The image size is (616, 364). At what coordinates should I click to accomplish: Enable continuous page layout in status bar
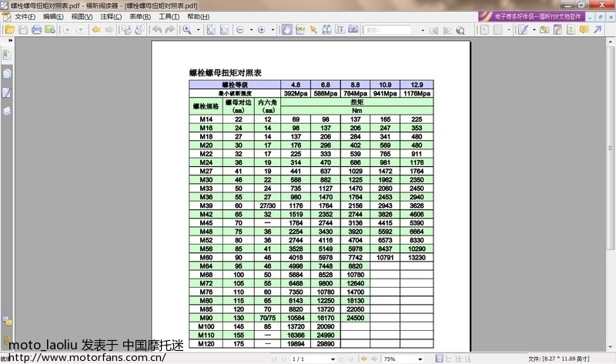tap(449, 359)
